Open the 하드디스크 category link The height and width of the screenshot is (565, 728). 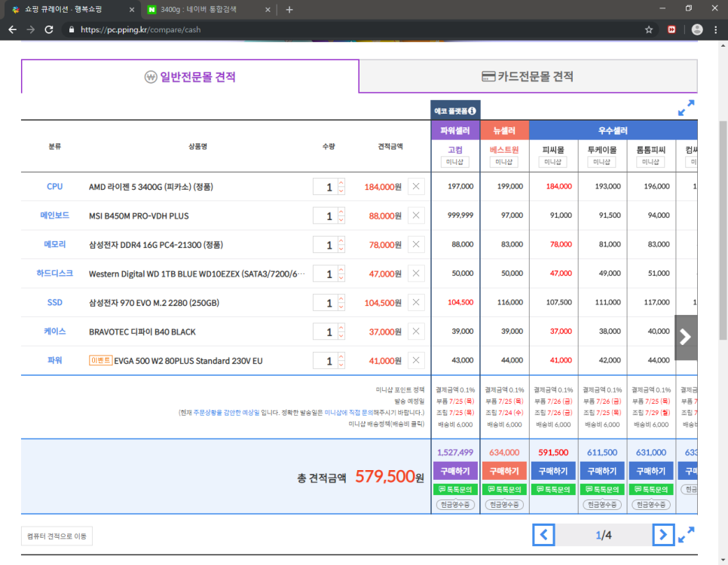55,273
